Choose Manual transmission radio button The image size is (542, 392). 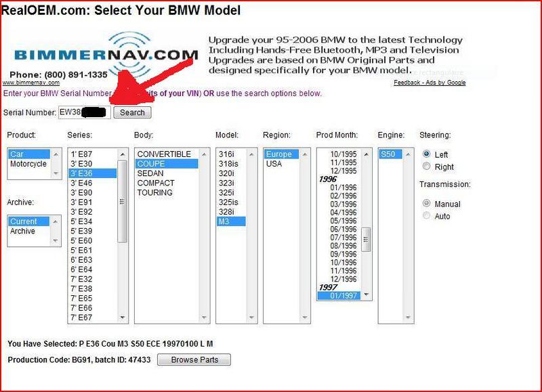click(x=427, y=203)
